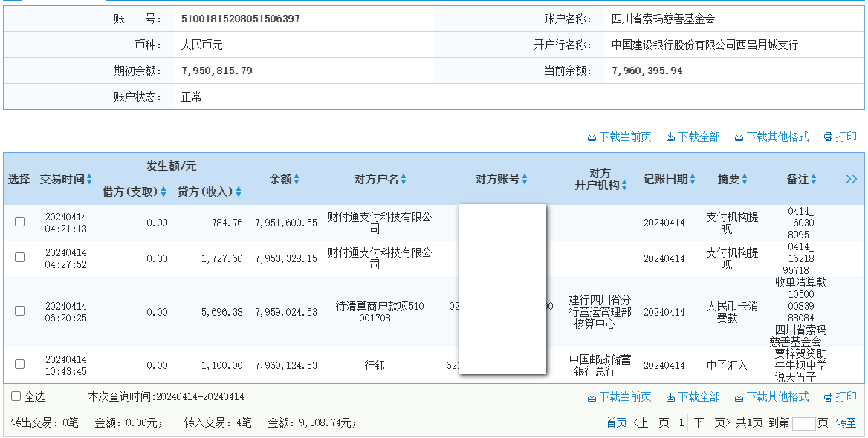The height and width of the screenshot is (438, 868).
Task: Click 转至 jump-to-page link
Action: [x=846, y=422]
